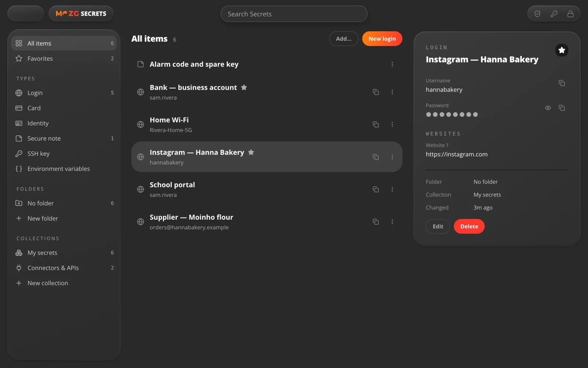Open the key icon in top-right toolbar
Screen dimensions: 588x368
click(554, 14)
